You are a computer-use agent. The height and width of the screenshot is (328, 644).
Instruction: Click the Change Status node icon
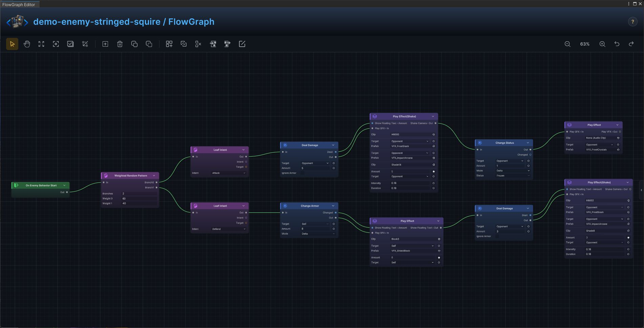tap(480, 143)
